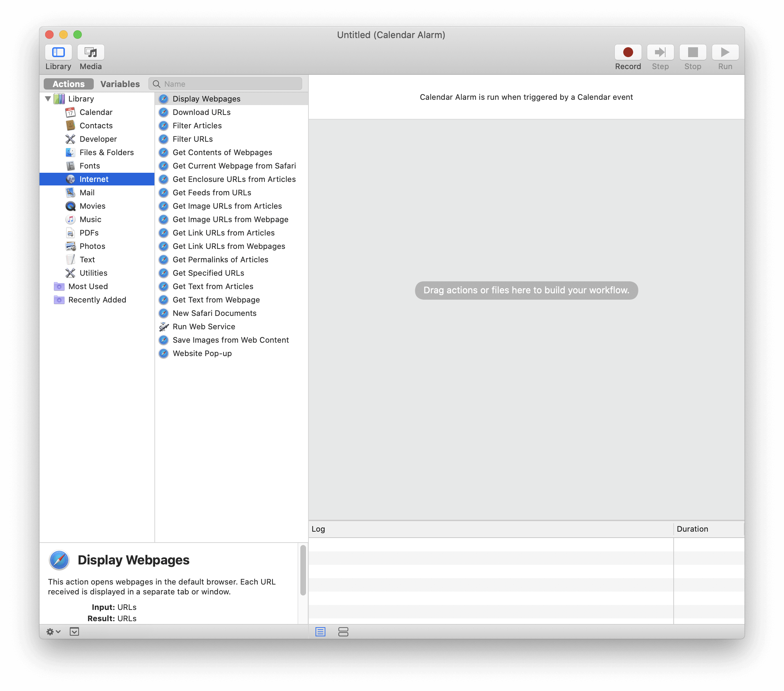This screenshot has height=691, width=784.
Task: Select the Calendar category
Action: coord(96,112)
